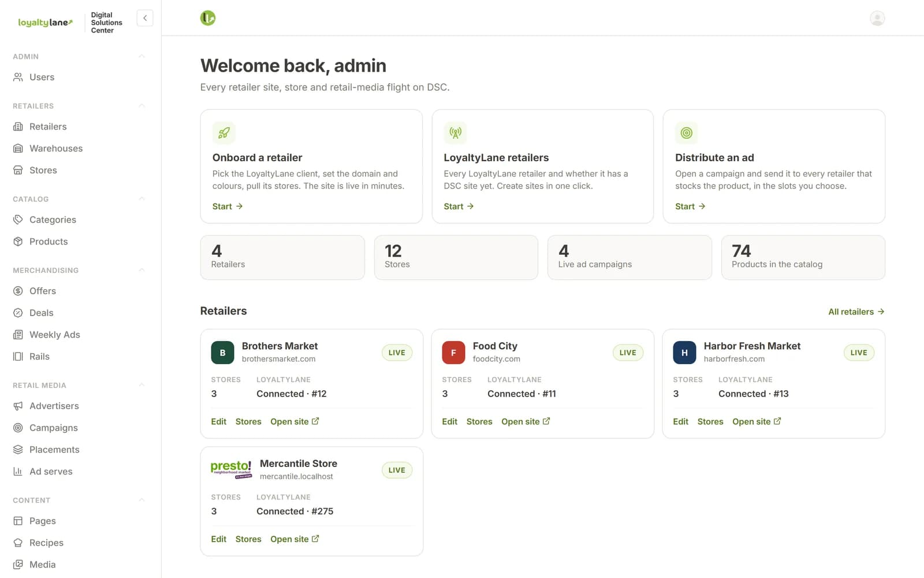
Task: Click the Users sidebar icon
Action: (18, 77)
